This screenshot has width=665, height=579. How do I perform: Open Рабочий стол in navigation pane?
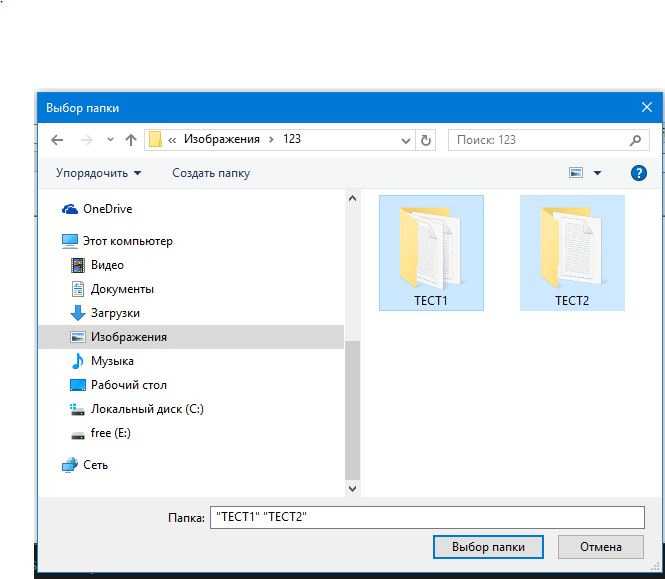coord(129,385)
